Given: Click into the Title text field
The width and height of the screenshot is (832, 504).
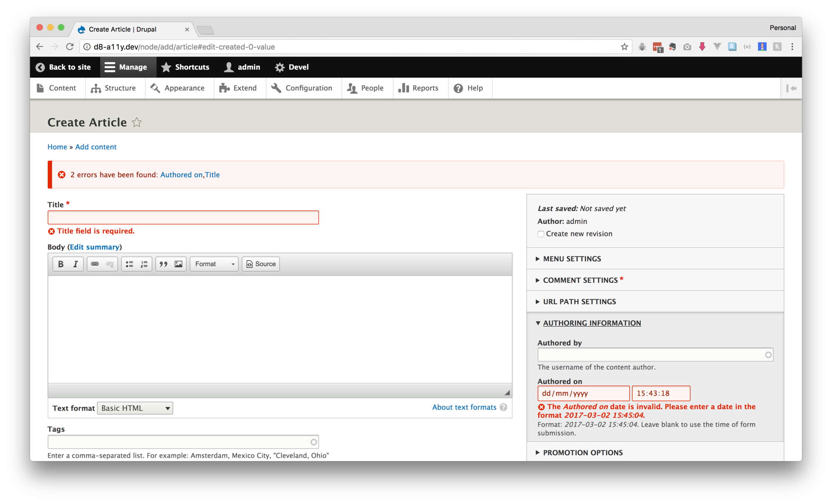Looking at the screenshot, I should click(183, 218).
